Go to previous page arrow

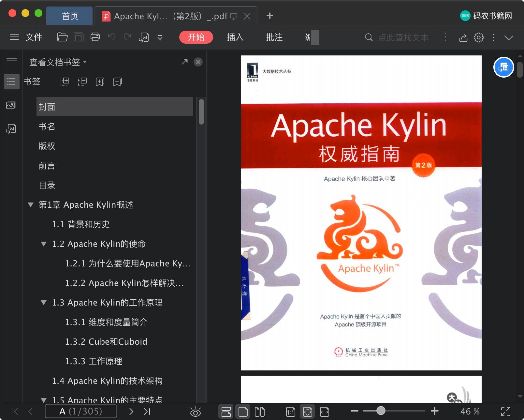(x=30, y=412)
